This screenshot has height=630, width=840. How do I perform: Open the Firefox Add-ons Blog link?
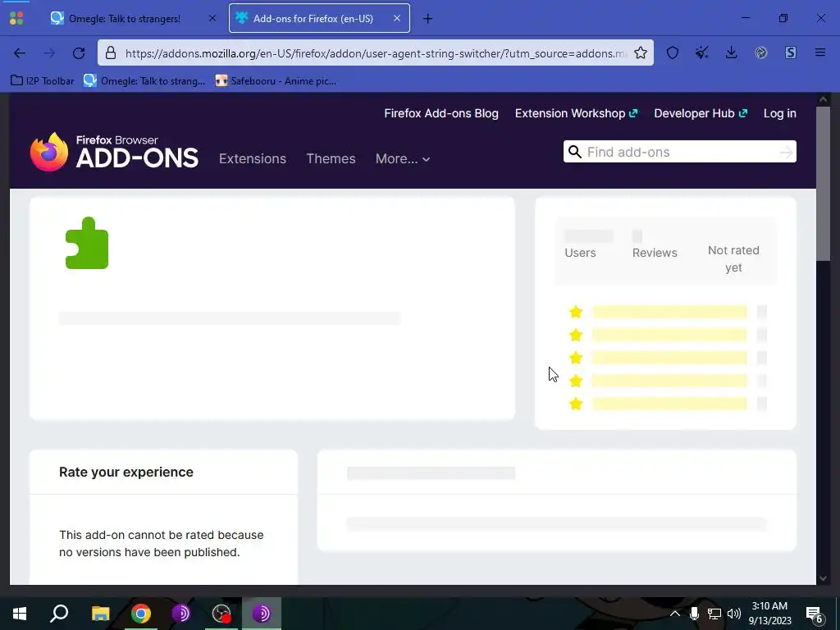441,113
